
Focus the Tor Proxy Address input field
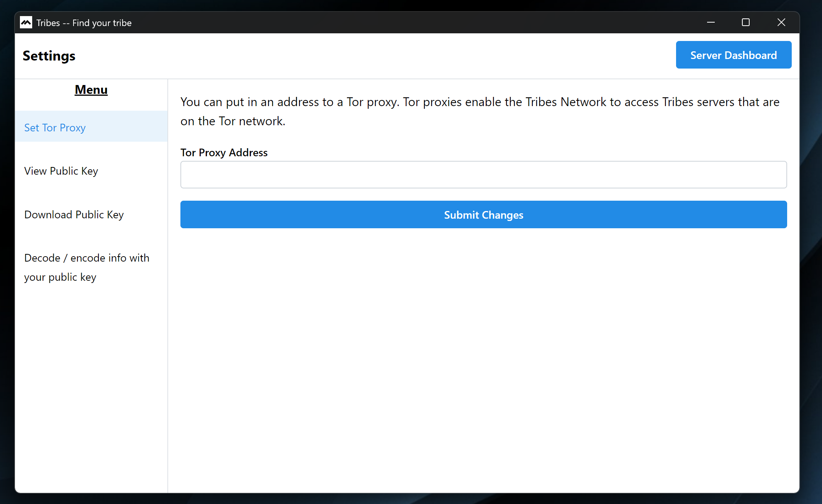[483, 175]
